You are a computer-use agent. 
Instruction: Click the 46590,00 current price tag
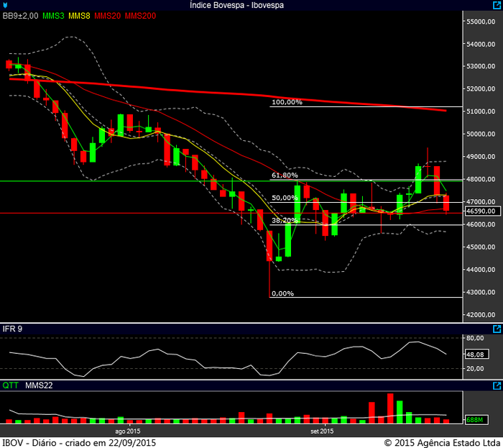[480, 212]
